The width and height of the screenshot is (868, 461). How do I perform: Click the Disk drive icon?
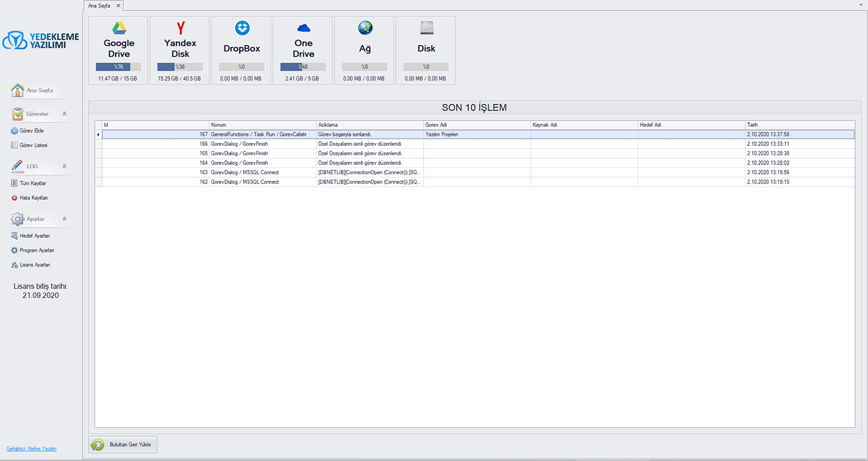pyautogui.click(x=426, y=27)
